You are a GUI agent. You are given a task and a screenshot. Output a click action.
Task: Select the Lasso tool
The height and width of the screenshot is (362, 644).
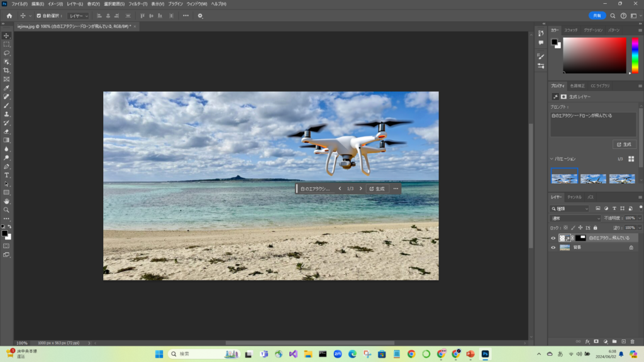click(6, 53)
